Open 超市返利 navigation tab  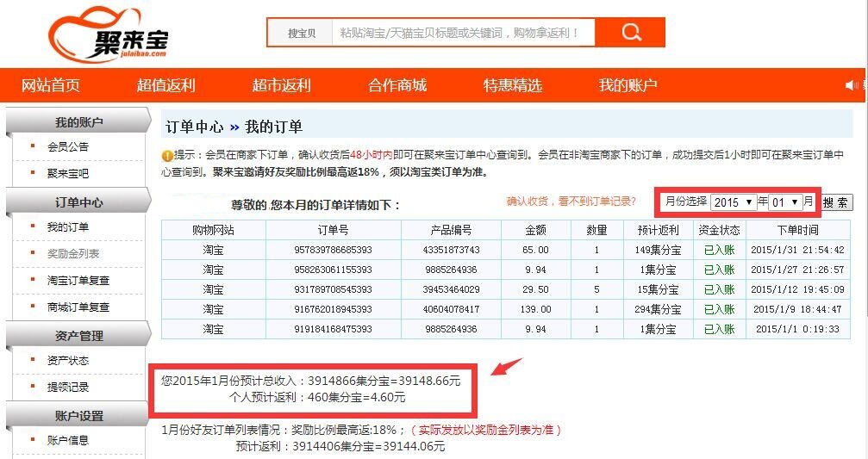[281, 85]
